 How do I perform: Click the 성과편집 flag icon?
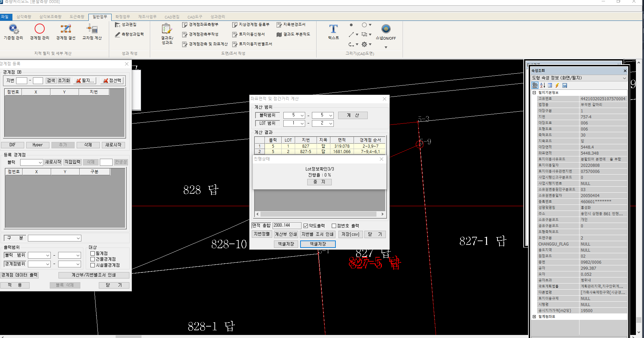118,25
